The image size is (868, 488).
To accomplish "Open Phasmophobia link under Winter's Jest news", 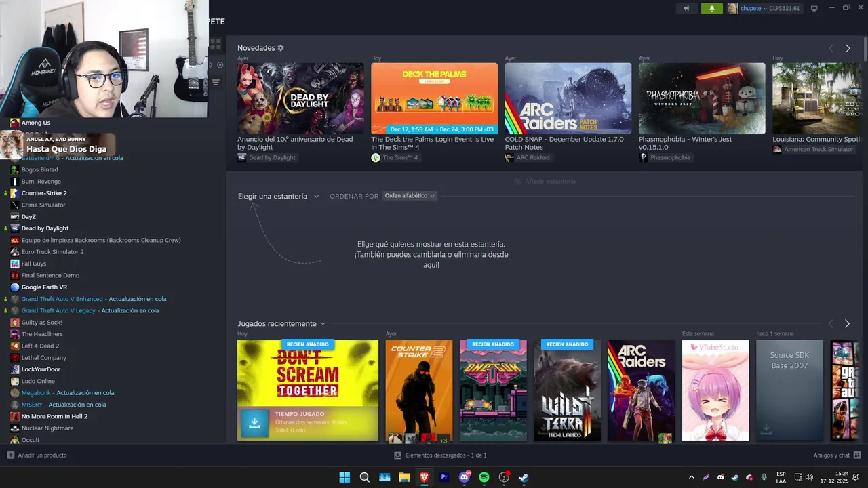I will [670, 157].
